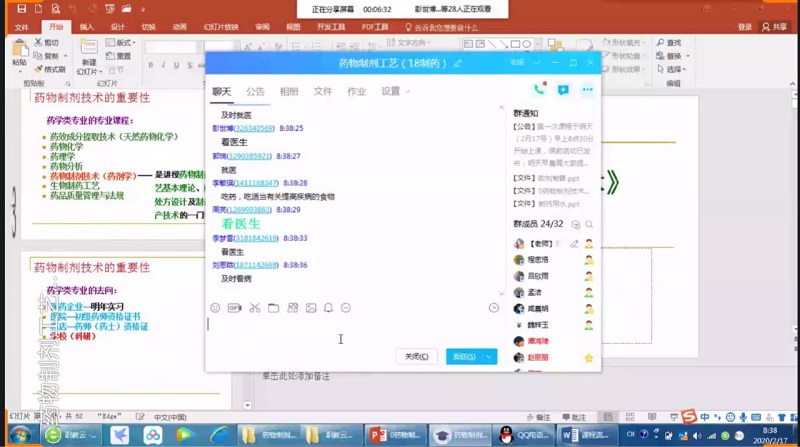Click the GIF sticker icon
Screen dimensions: 800x447
234,308
